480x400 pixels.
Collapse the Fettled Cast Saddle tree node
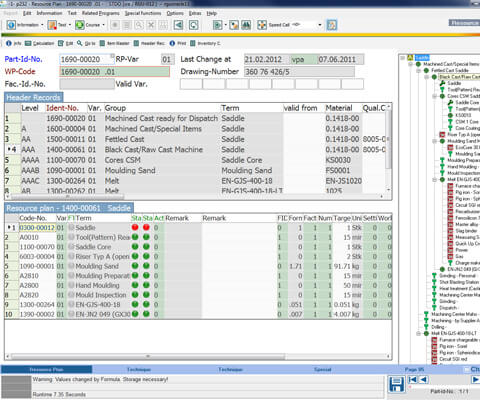419,71
